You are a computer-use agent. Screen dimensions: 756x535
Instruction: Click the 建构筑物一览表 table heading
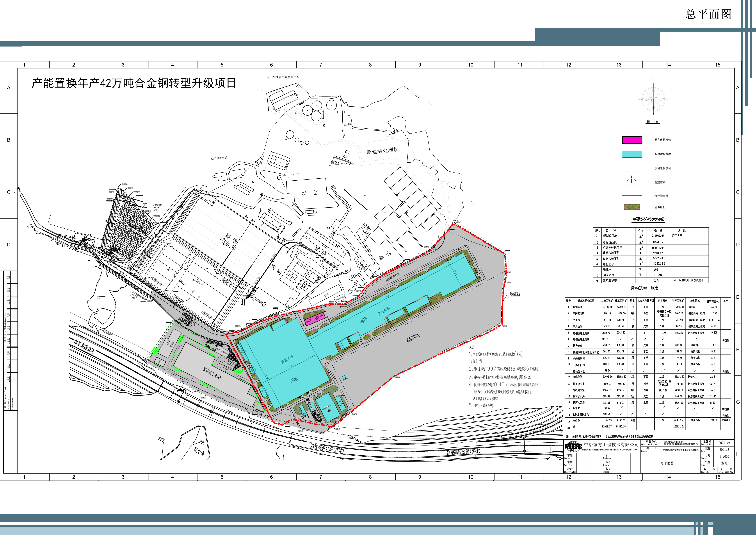(644, 288)
